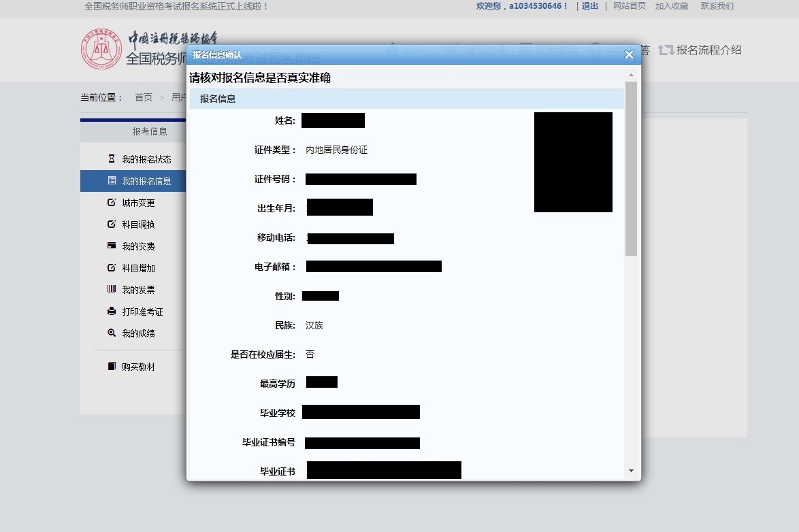Click the 城市变更 edit icon

click(x=112, y=202)
